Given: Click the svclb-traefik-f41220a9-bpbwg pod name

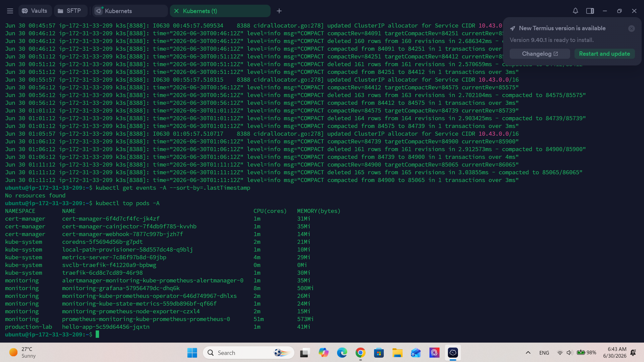Looking at the screenshot, I should (x=109, y=265).
